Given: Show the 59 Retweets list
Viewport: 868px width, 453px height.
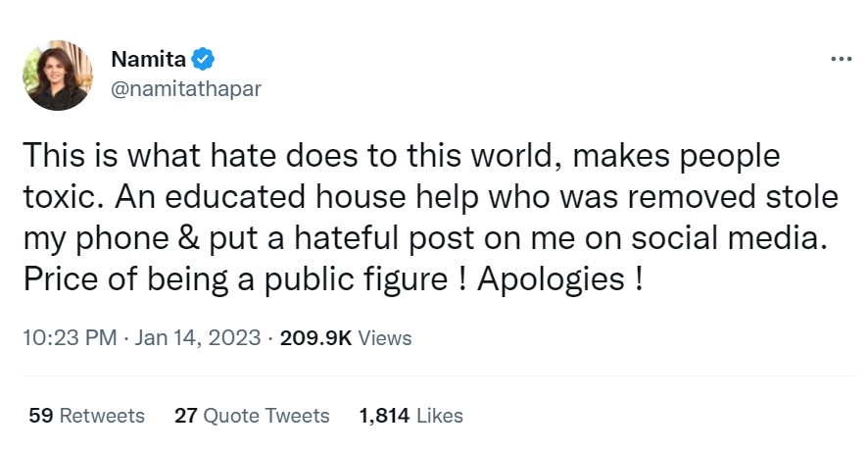Looking at the screenshot, I should click(x=86, y=416).
